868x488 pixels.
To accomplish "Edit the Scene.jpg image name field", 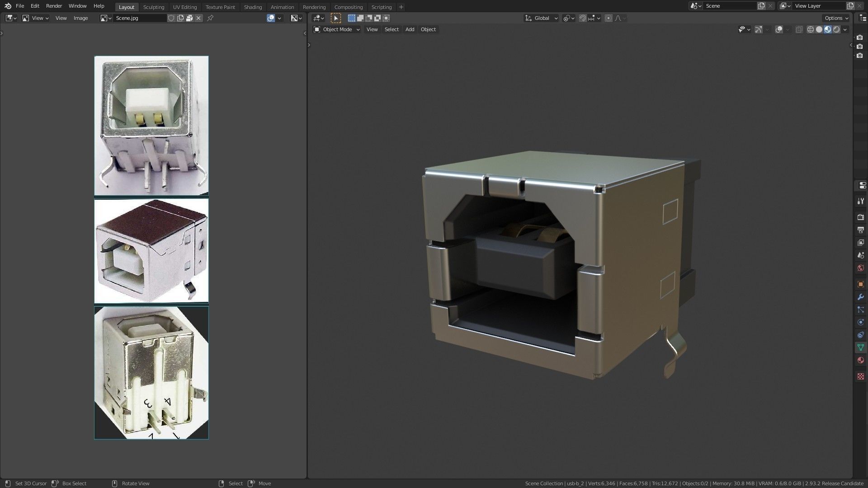I will (140, 18).
